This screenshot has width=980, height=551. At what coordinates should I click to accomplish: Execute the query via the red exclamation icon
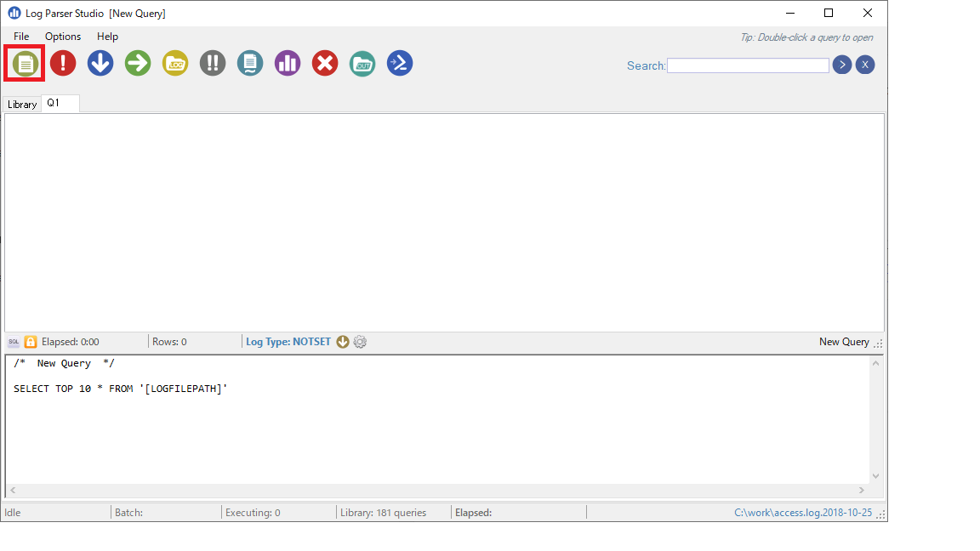coord(62,63)
